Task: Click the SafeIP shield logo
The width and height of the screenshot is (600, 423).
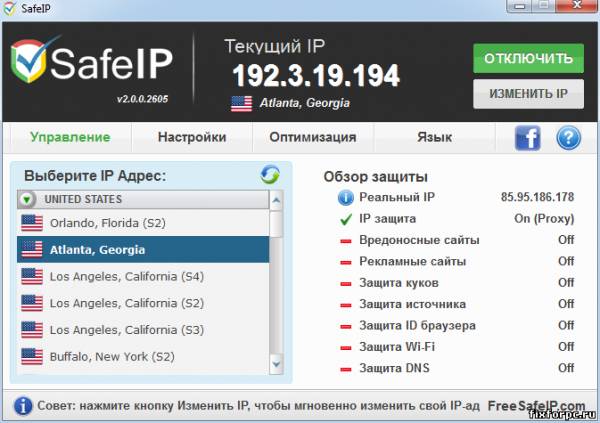Action: click(x=31, y=61)
